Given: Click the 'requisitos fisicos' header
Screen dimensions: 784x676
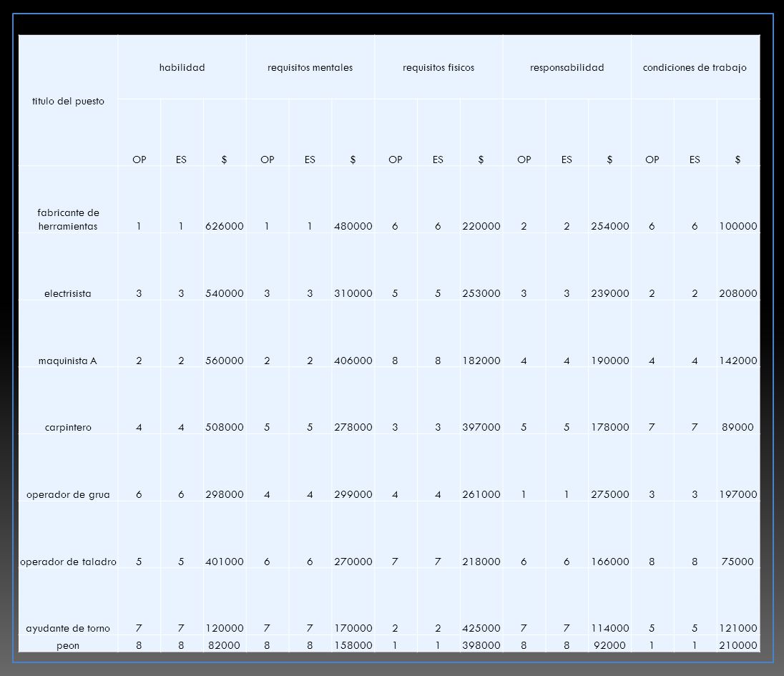Looking at the screenshot, I should 438,67.
